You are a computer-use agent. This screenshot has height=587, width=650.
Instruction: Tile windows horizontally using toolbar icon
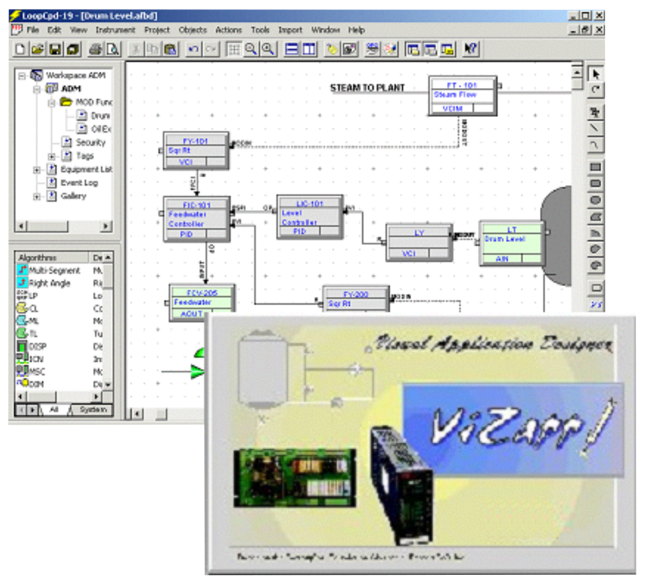coord(292,49)
